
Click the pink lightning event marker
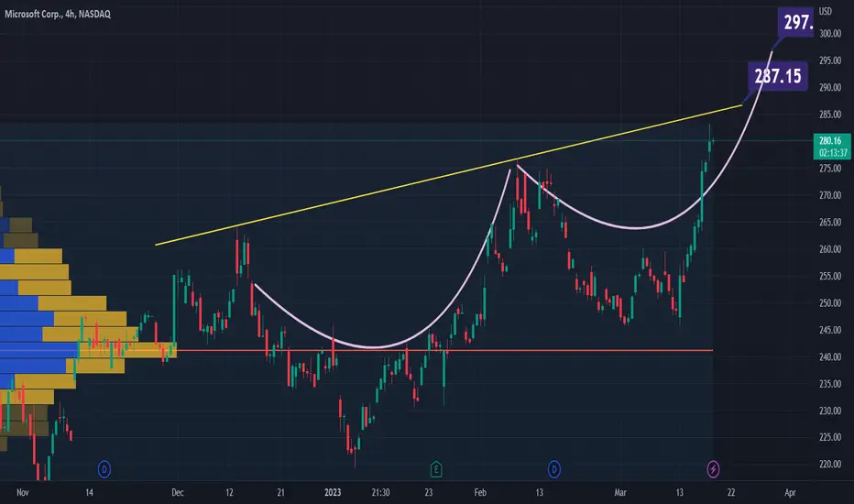point(713,469)
